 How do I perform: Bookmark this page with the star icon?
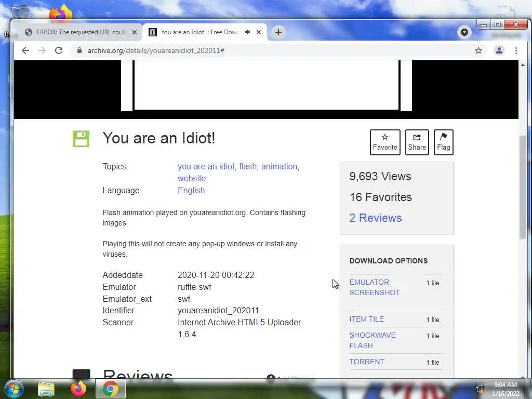478,50
